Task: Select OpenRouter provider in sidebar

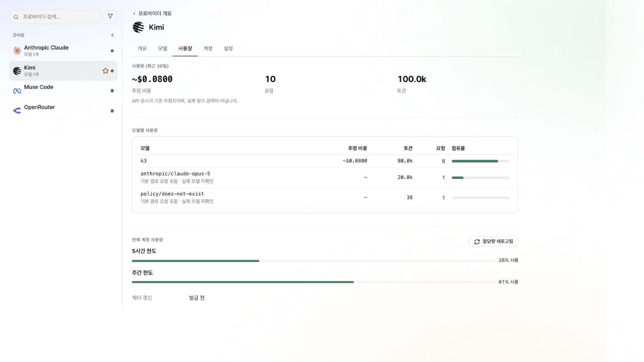Action: pos(63,111)
